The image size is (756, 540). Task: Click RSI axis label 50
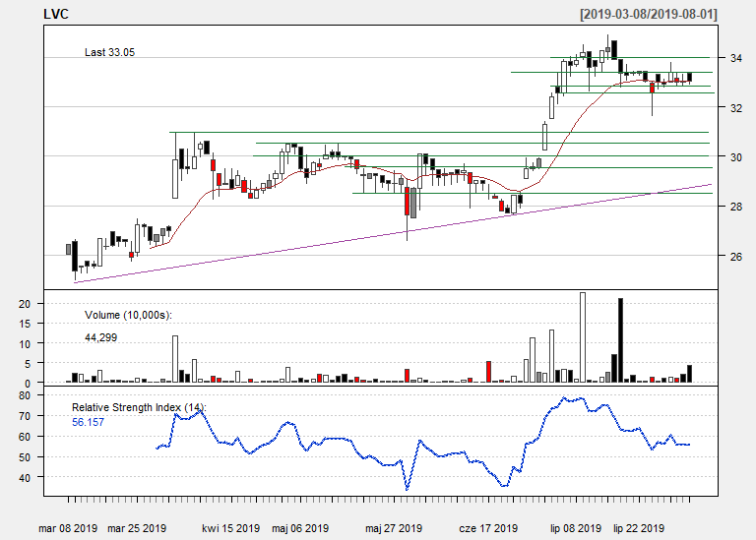tap(25, 457)
